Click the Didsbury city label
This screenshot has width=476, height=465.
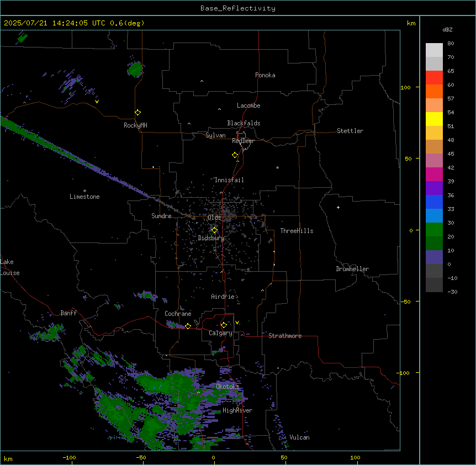pyautogui.click(x=211, y=238)
